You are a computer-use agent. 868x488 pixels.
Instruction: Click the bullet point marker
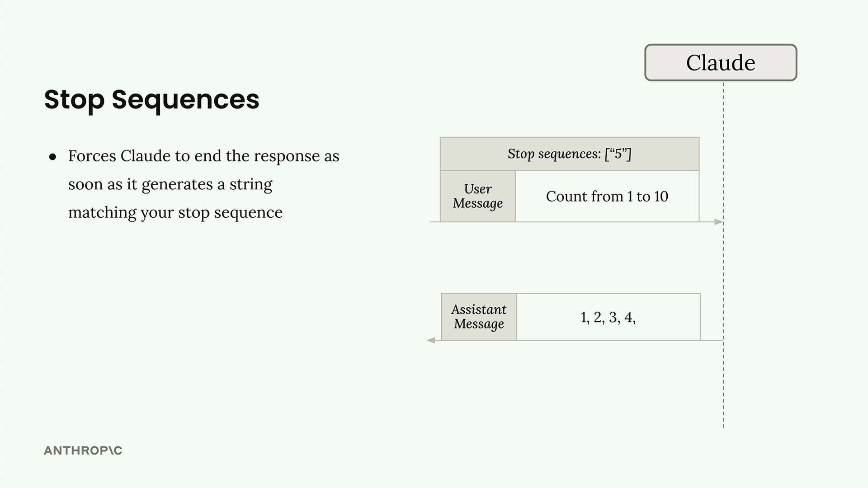tap(53, 157)
